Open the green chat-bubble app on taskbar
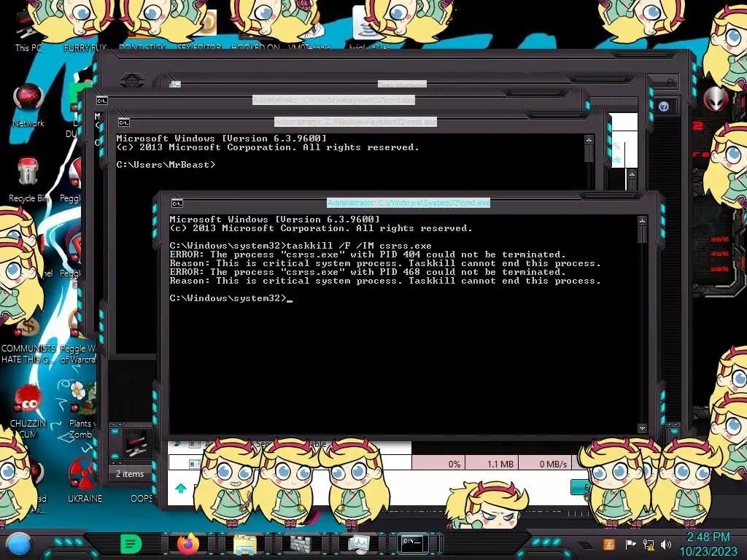747x560 pixels. click(x=131, y=544)
